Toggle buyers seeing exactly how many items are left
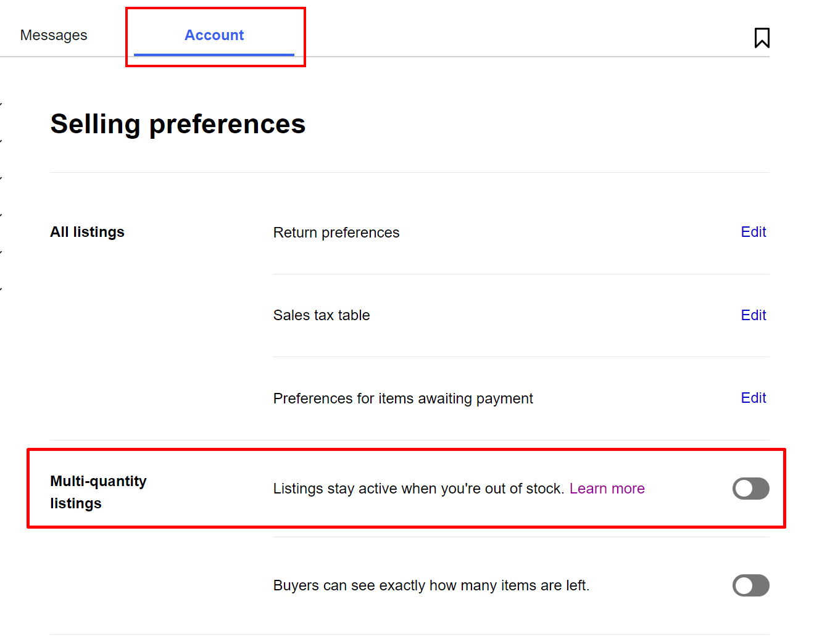The width and height of the screenshot is (814, 644). pos(750,585)
